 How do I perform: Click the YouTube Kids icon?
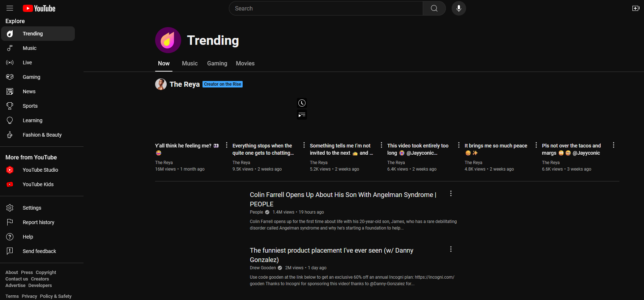coord(10,184)
